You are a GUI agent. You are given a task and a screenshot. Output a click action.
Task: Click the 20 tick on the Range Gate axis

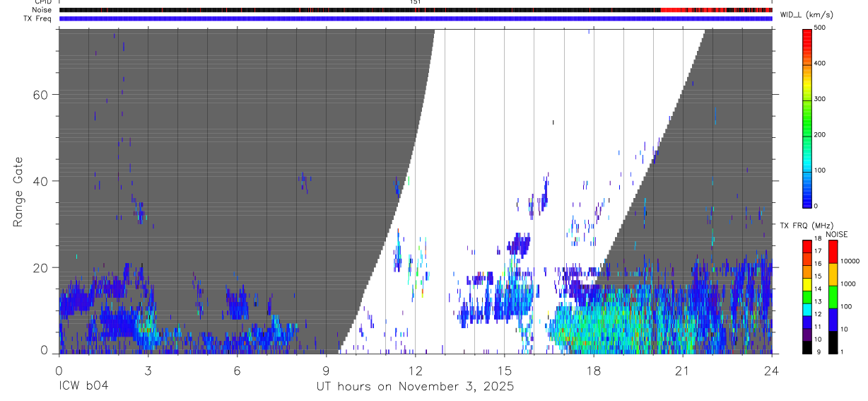(40, 267)
